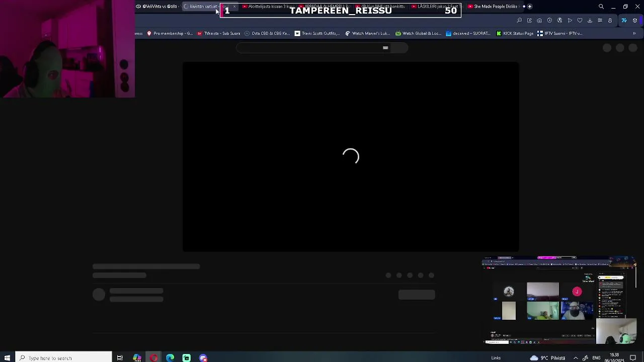Open the Windows Start menu

7,358
